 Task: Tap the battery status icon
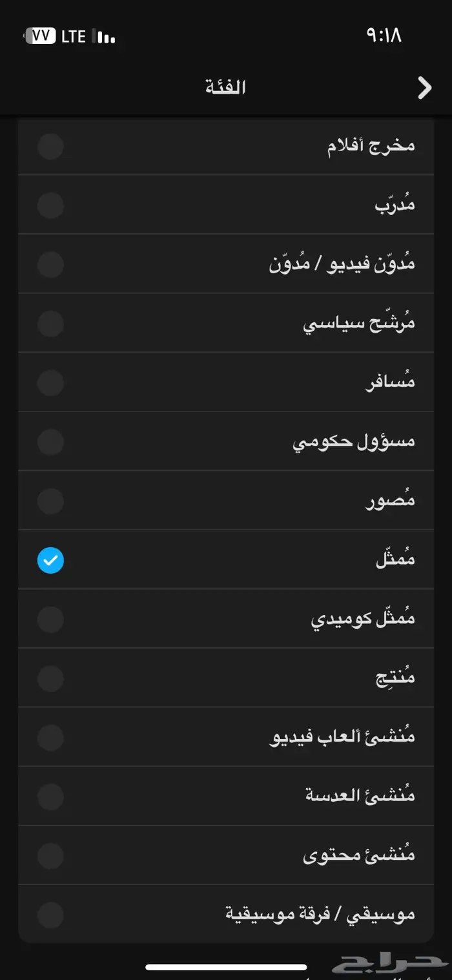point(41,36)
